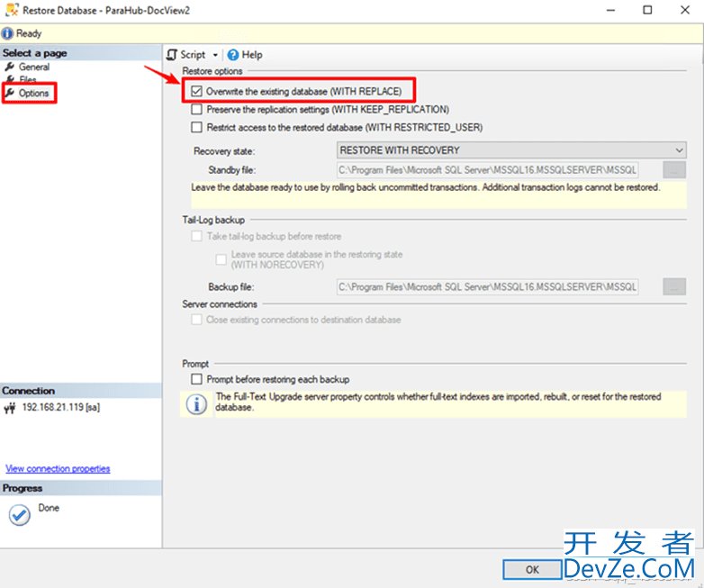Click the Restore Database title bar icon
Image resolution: width=704 pixels, height=588 pixels.
tap(12, 10)
